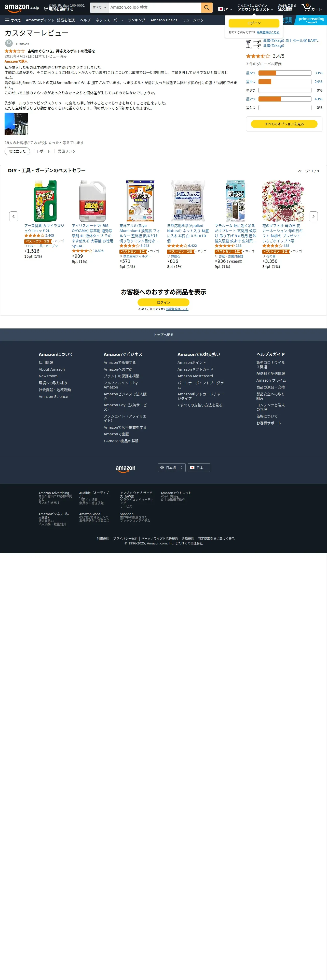Click the 星4つ rating bar
327x980 pixels.
pyautogui.click(x=285, y=82)
